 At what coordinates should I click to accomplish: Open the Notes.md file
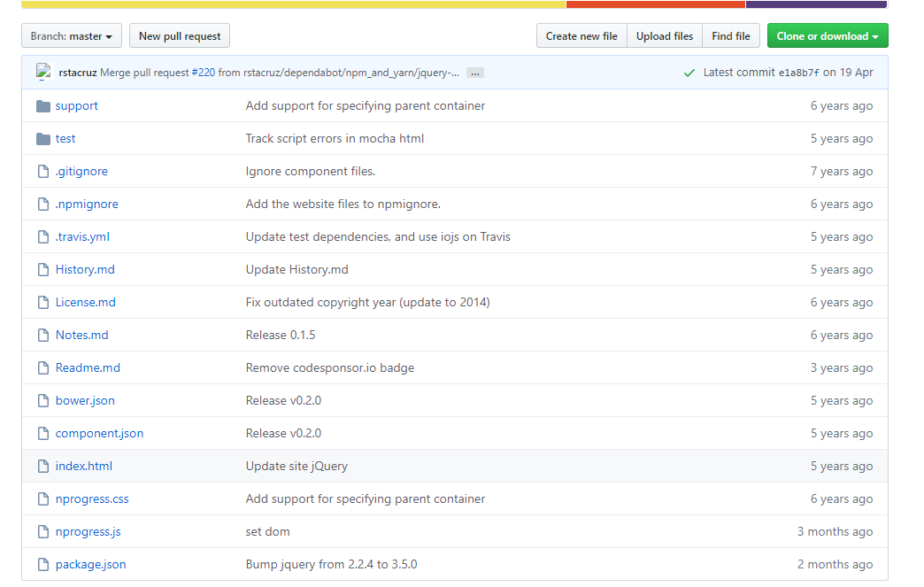click(82, 335)
